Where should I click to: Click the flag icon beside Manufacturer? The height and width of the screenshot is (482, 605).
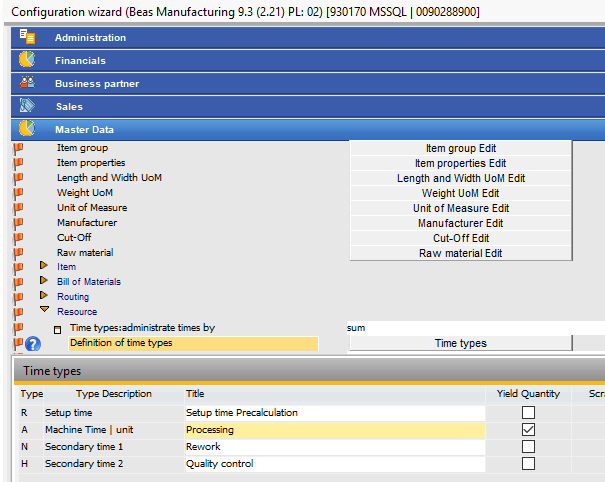click(x=18, y=223)
